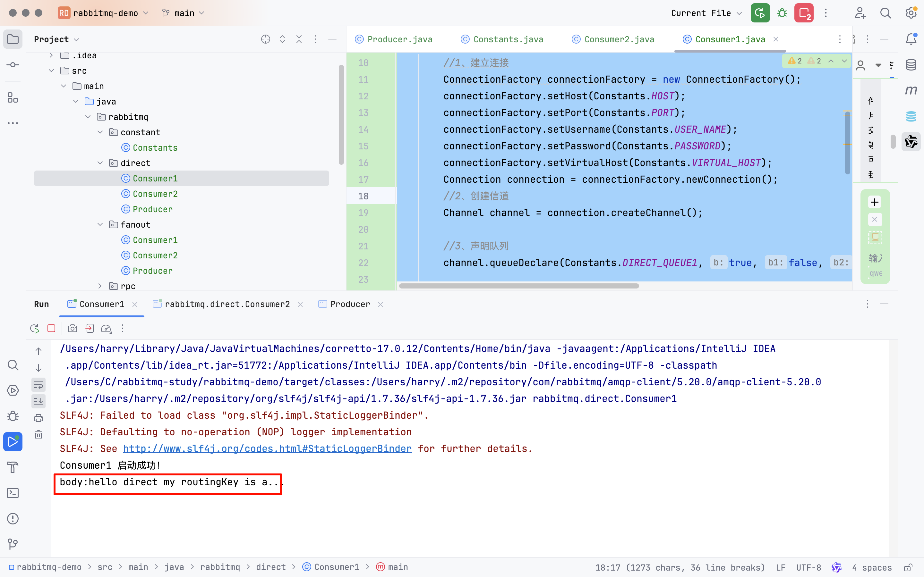Switch to the Producer.java editor tab
Viewport: 924px width, 577px height.
[399, 39]
